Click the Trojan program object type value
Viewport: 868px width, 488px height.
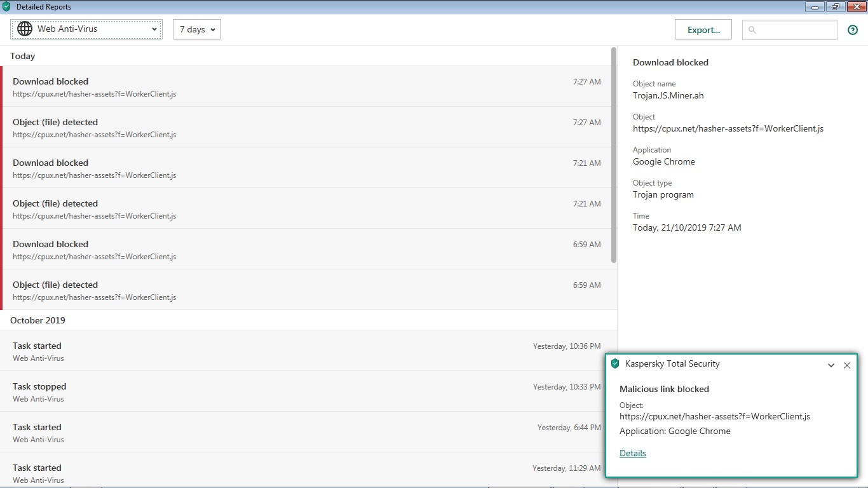(x=663, y=194)
